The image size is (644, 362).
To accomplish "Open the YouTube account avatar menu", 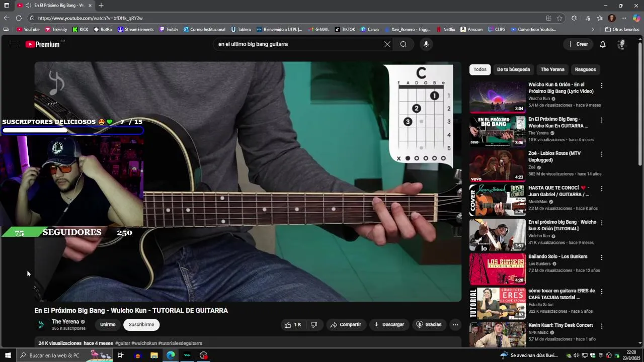I will coord(621,44).
